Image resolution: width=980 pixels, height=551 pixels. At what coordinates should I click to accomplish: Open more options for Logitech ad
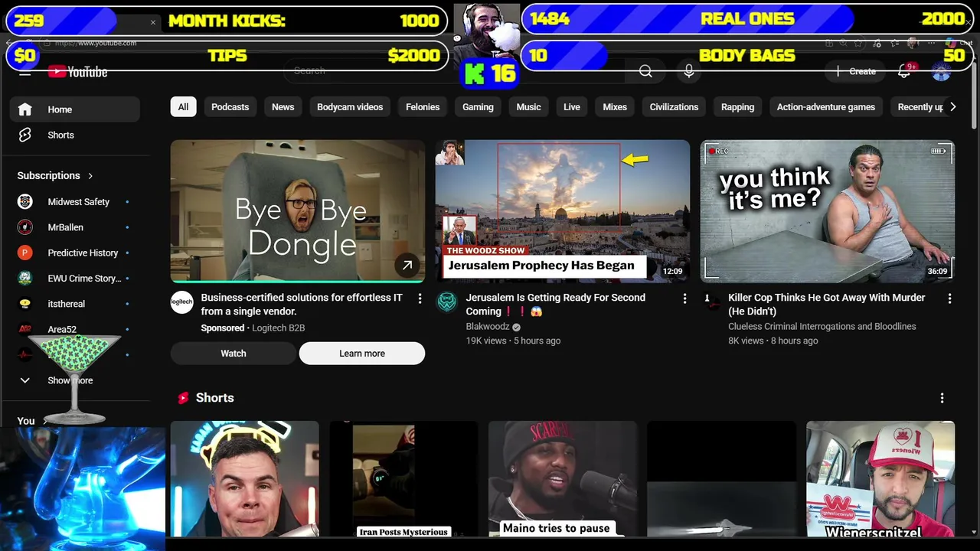420,298
